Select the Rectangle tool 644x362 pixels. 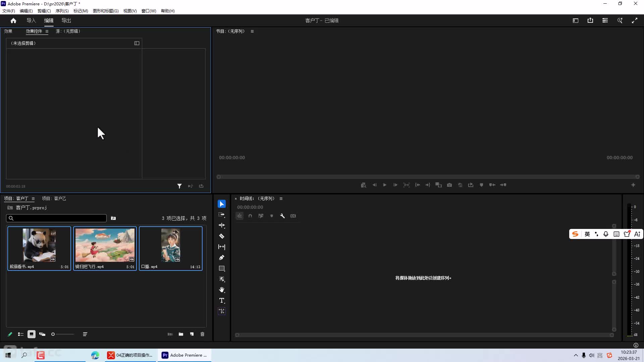click(x=222, y=268)
